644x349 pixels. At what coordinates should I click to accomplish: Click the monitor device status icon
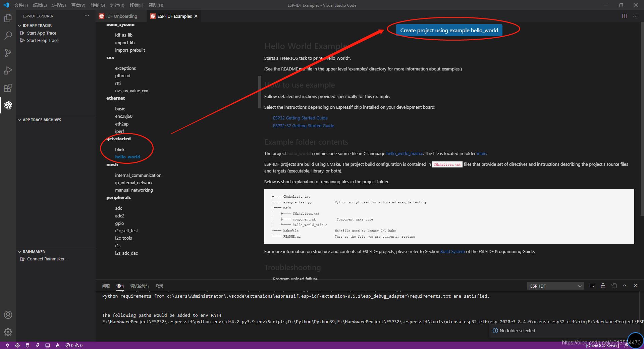click(x=48, y=345)
